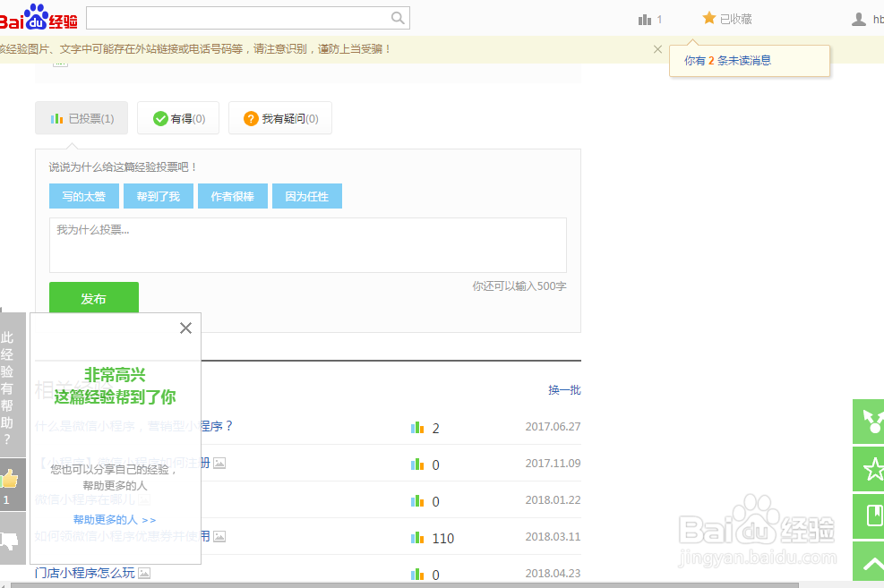This screenshot has width=884, height=588.
Task: Dismiss the yellow warning banner
Action: (x=657, y=49)
